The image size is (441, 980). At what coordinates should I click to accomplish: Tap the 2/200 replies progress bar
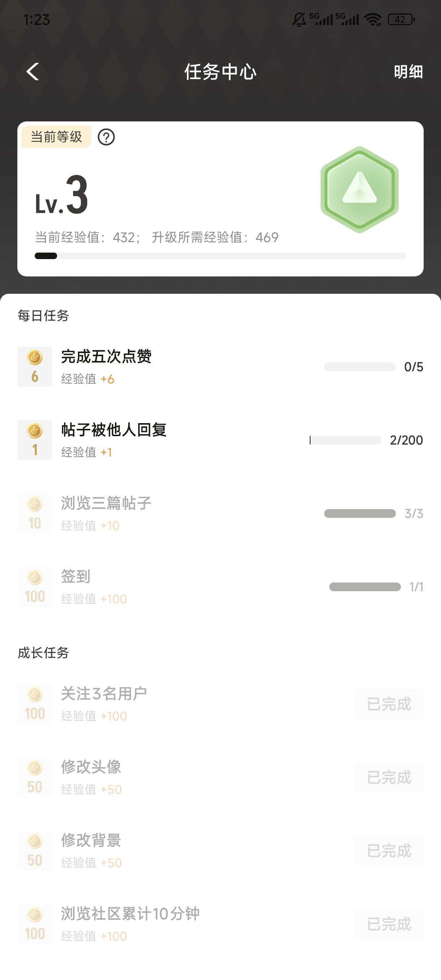coord(345,440)
